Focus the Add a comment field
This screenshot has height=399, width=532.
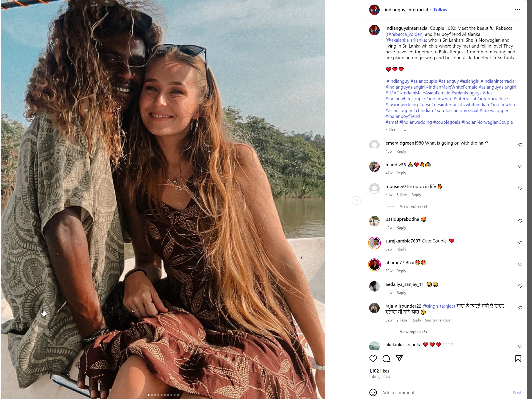point(445,392)
